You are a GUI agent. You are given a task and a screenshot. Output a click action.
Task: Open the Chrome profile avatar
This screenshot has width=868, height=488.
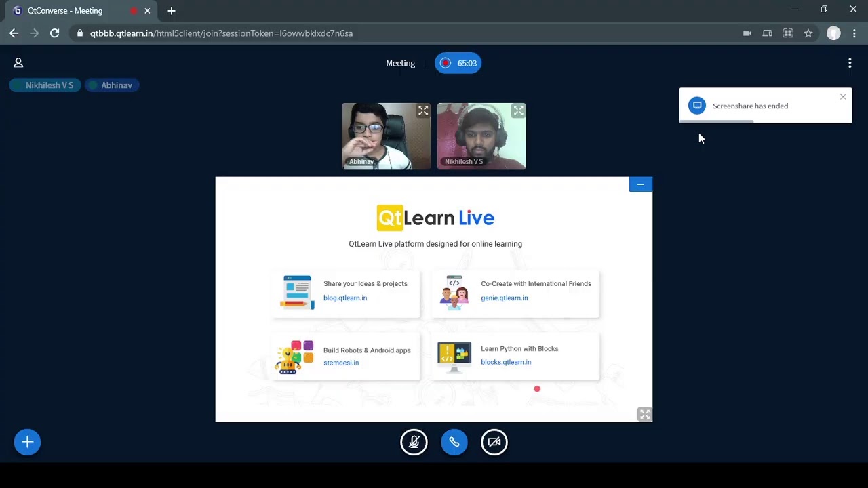click(834, 33)
